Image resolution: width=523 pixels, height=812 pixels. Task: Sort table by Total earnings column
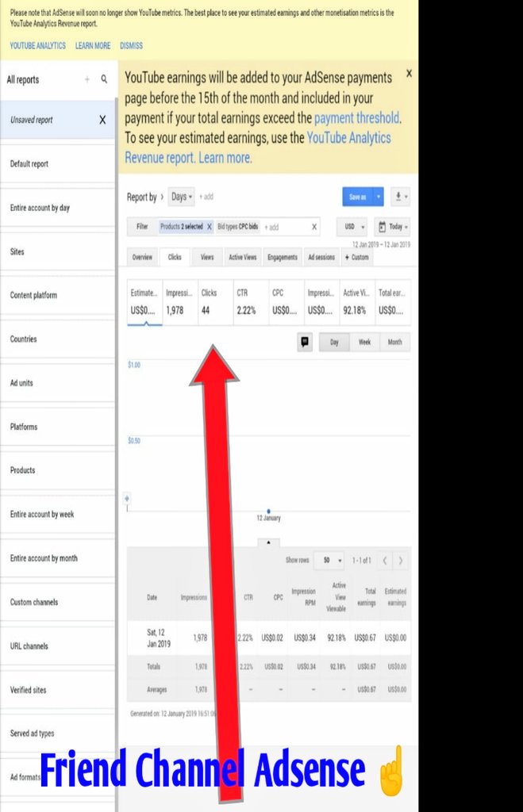click(367, 596)
